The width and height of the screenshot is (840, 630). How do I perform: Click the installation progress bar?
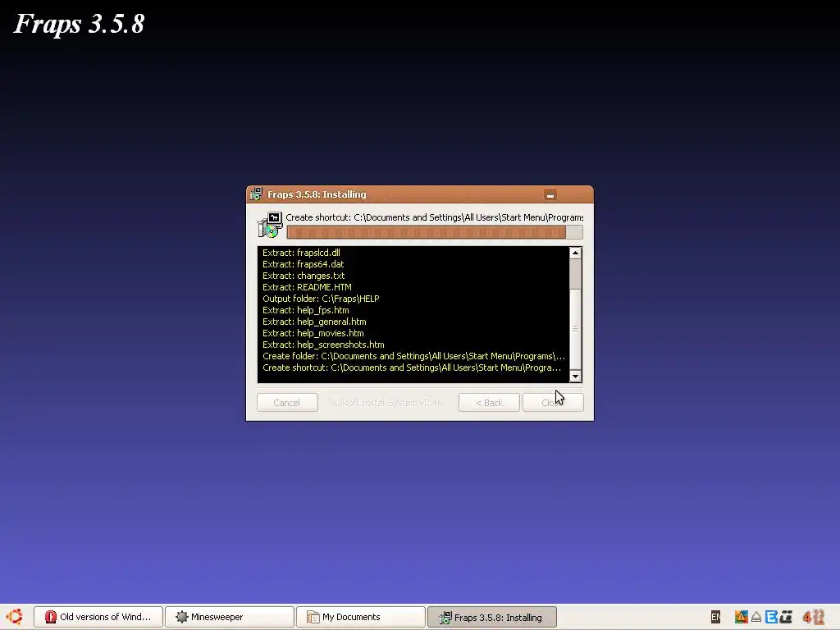[x=435, y=232]
